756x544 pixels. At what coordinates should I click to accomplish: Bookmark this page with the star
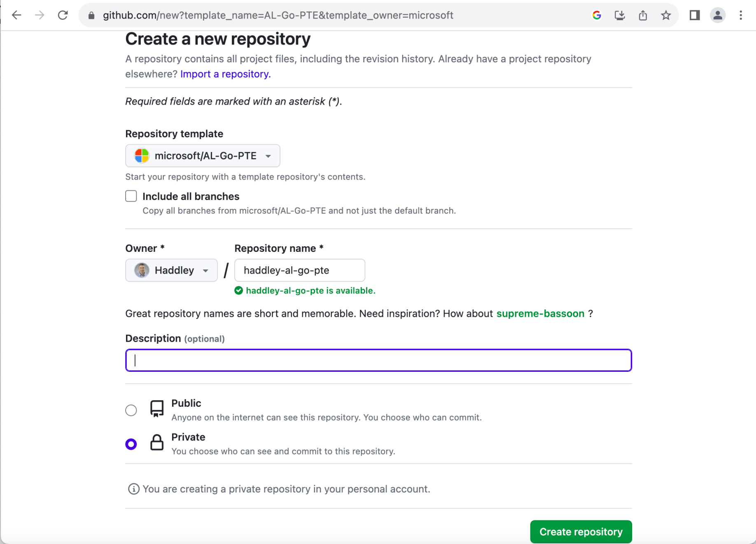(x=666, y=15)
